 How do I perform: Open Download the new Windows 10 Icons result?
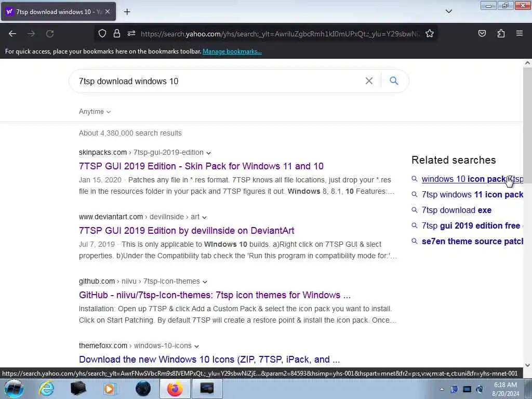(x=209, y=360)
